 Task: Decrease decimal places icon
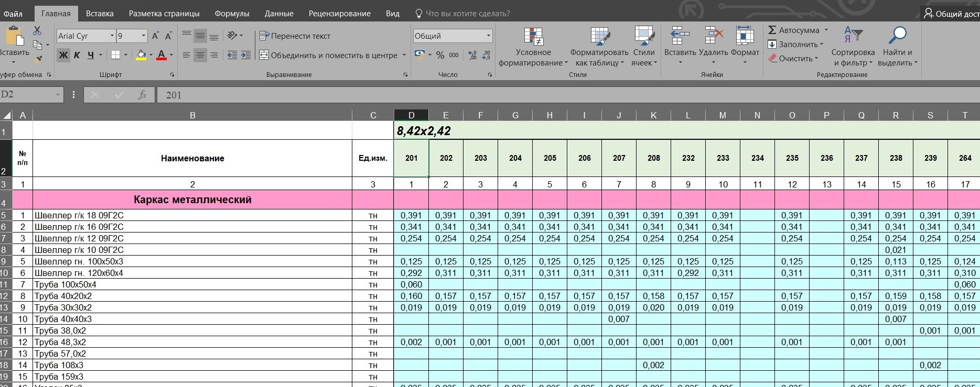[486, 55]
